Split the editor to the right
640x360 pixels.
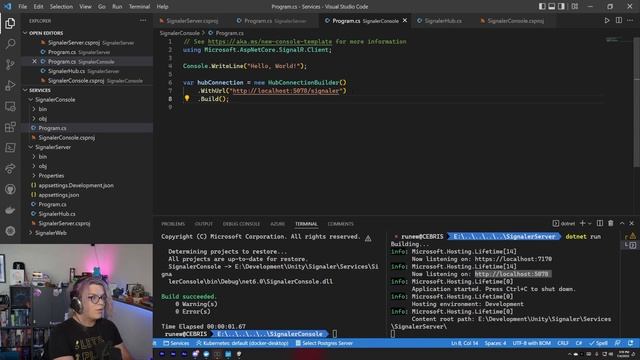pyautogui.click(x=619, y=20)
